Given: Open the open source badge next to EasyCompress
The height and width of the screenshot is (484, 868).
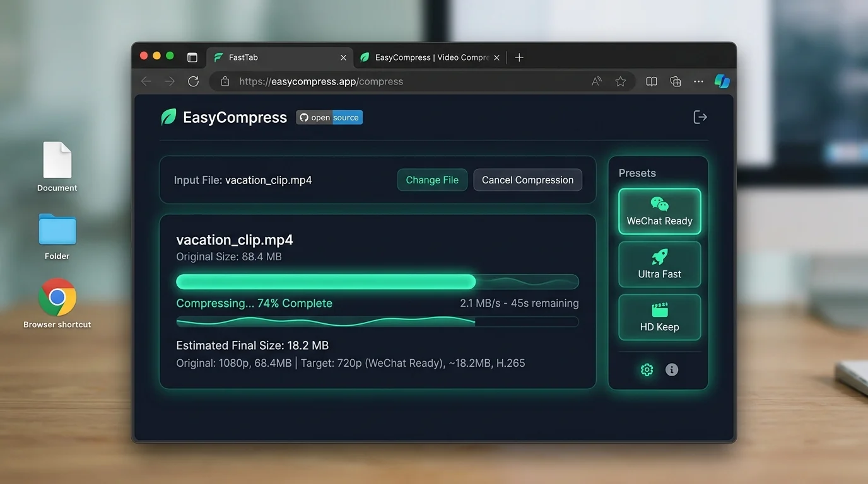Looking at the screenshot, I should click(329, 117).
